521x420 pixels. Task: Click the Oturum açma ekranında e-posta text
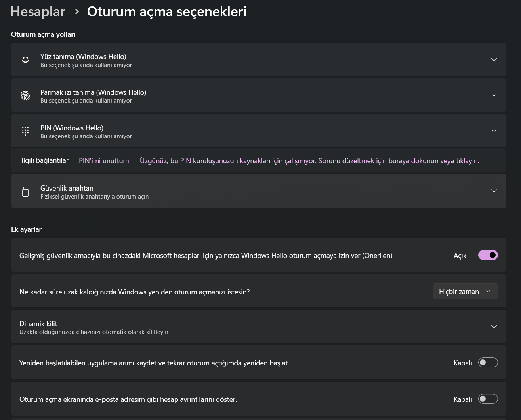[128, 399]
